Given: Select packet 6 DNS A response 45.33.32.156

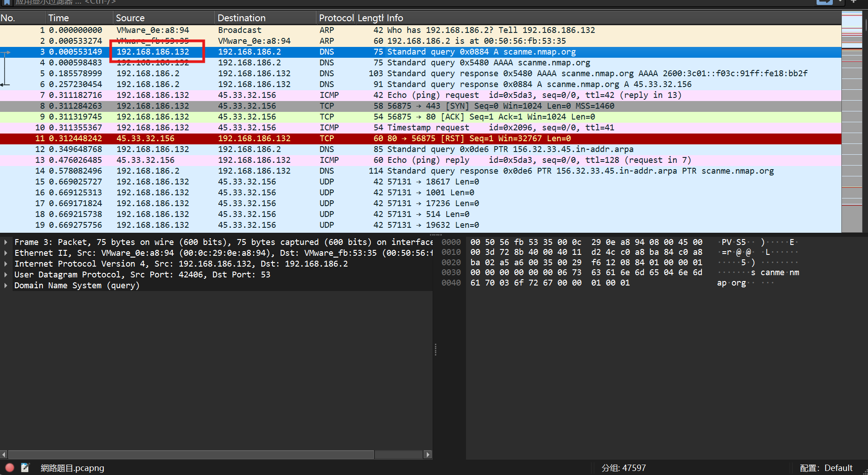Looking at the screenshot, I should pyautogui.click(x=420, y=84).
